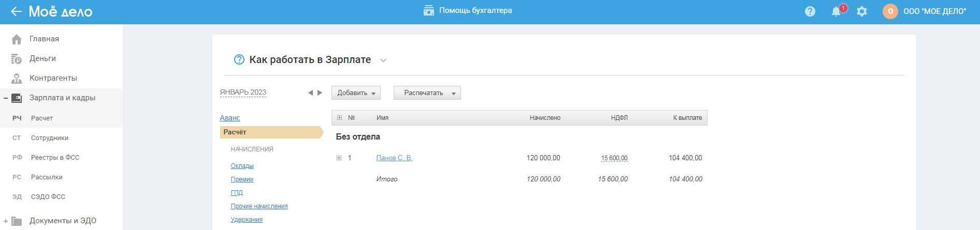Open the Добавить dropdown
The height and width of the screenshot is (230, 980).
pyautogui.click(x=356, y=93)
